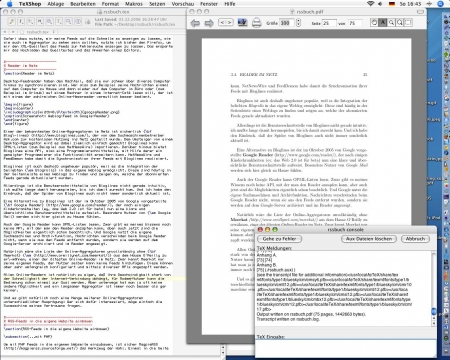Viewport: 450px width, 360px height.
Task: Switch to text selection "A" mode
Action: 383,23
